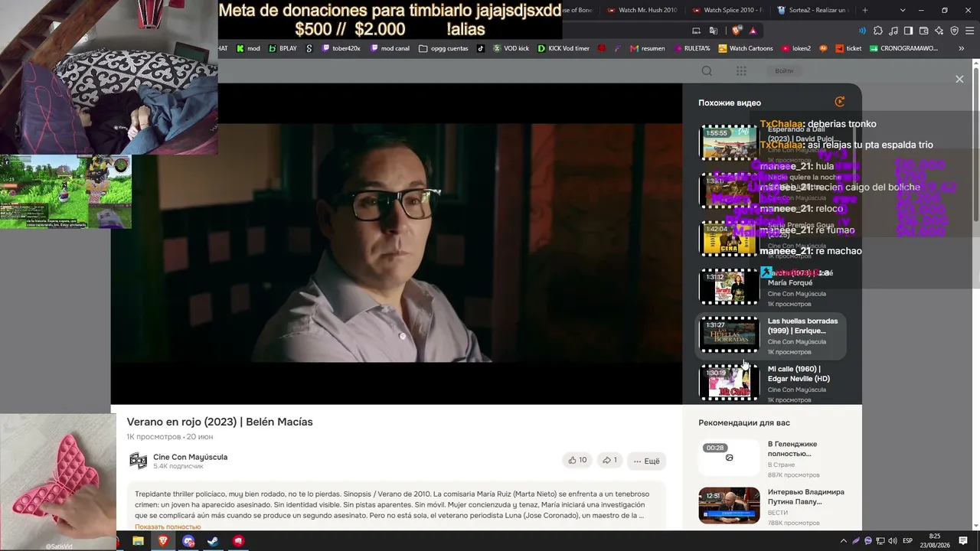Open a new browser tab

coord(865,10)
